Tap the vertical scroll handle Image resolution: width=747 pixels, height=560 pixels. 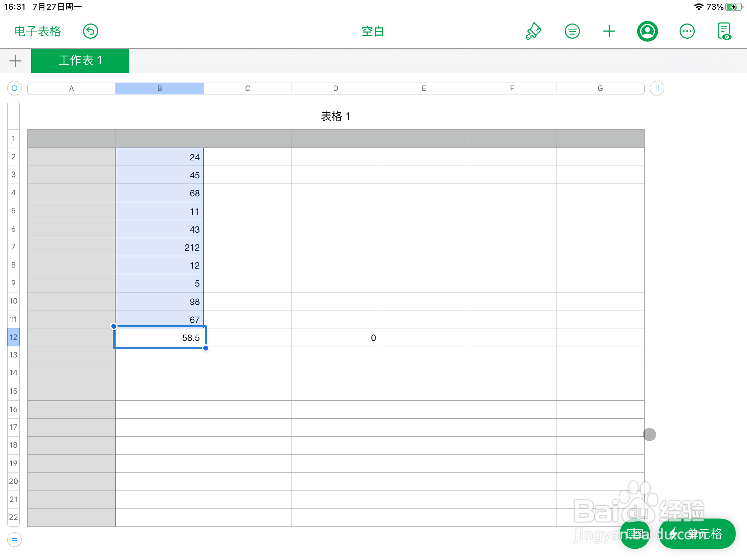(649, 434)
